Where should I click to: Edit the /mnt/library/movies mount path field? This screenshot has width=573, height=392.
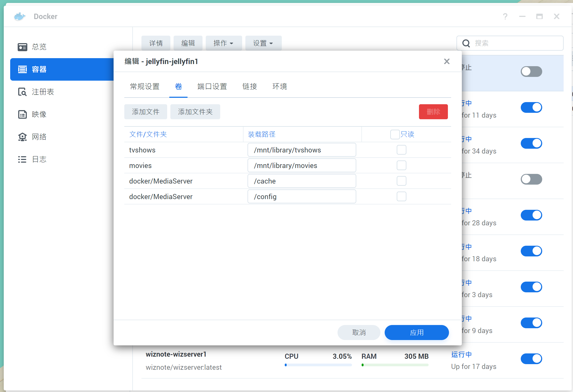302,165
